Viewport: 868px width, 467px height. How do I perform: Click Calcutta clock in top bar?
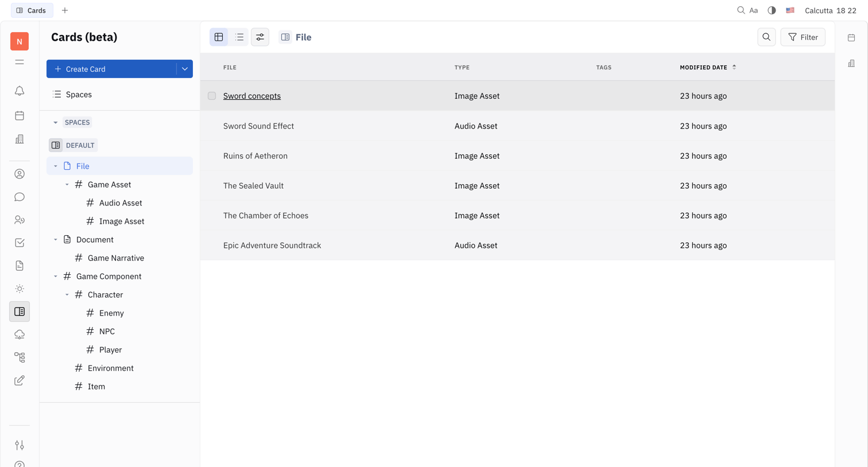(830, 10)
